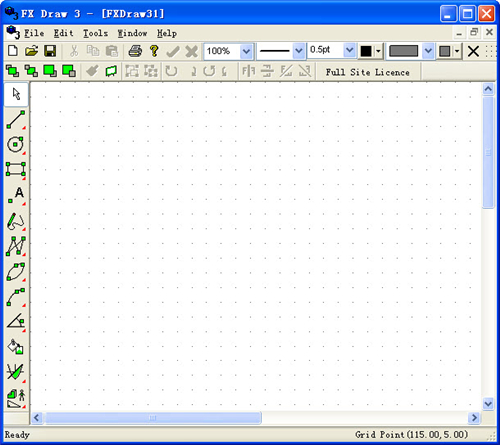
Task: Click the yellow question mark Help icon
Action: tap(154, 51)
